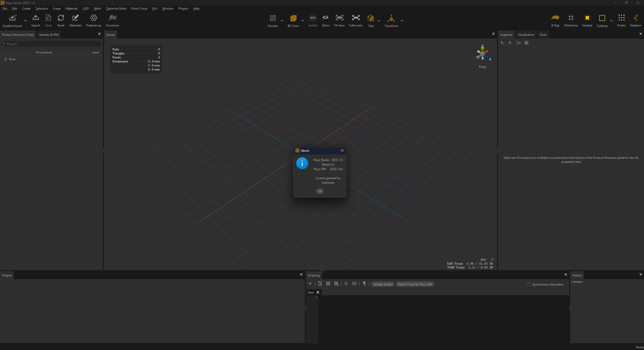Click the add-property plus icon in Inspector
Viewport: 644px width, 350px height.
click(x=502, y=43)
